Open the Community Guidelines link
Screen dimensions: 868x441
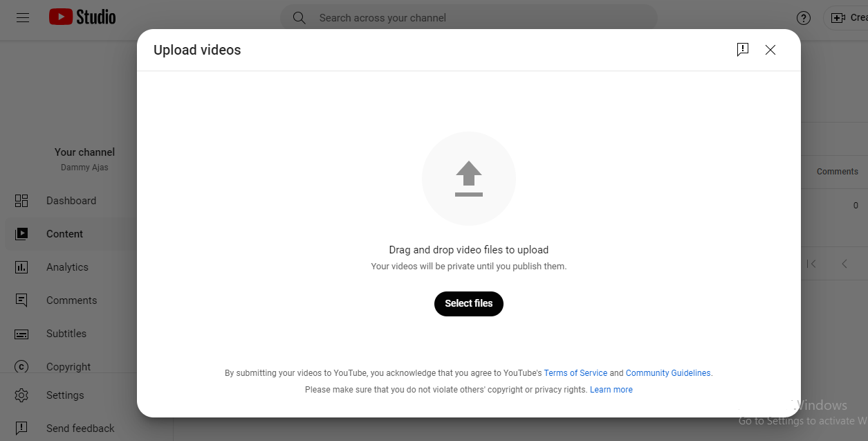[667, 373]
